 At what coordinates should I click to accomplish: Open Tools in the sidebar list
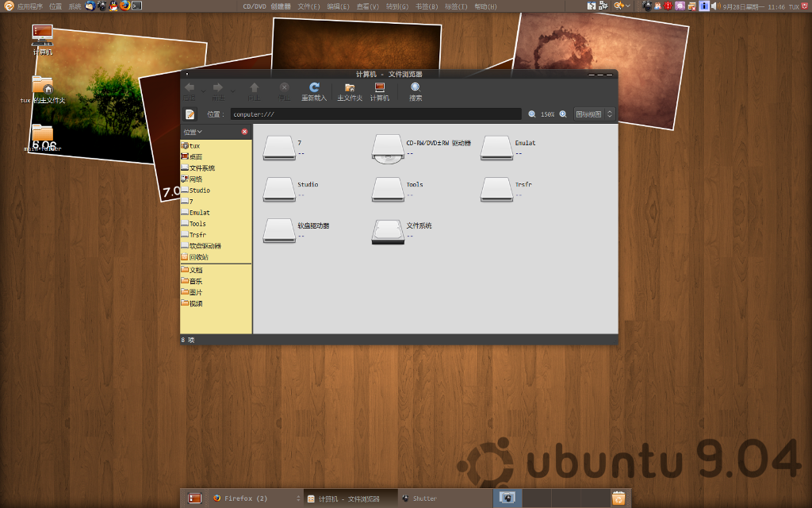216,223
